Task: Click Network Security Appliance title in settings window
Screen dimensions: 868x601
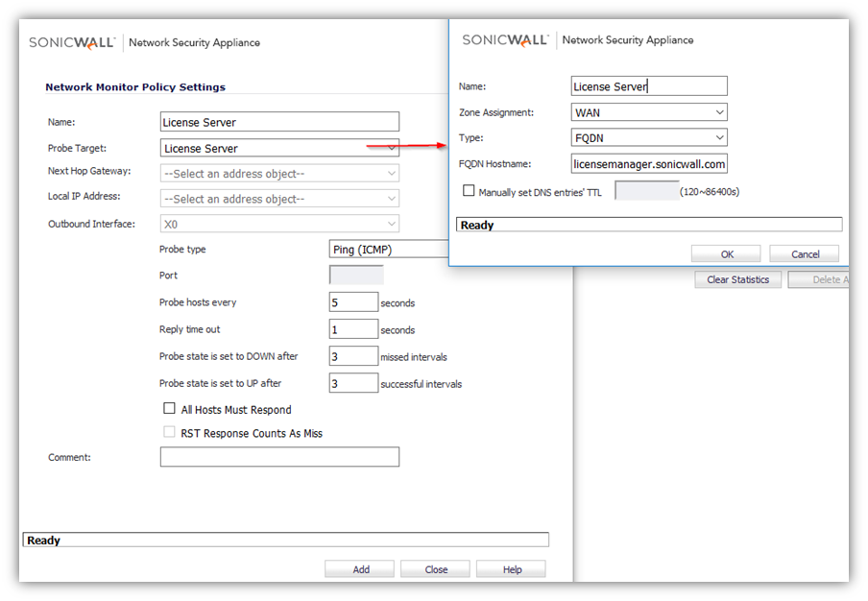Action: click(194, 42)
